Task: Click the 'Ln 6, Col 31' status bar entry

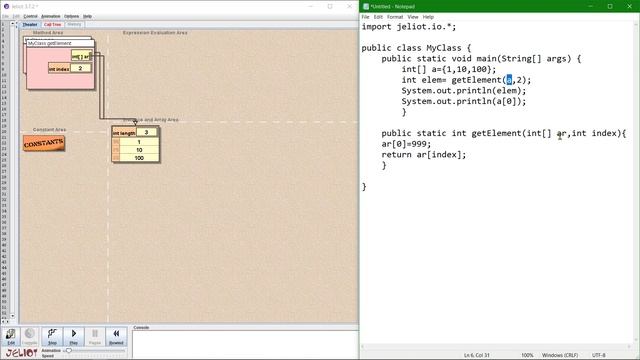Action: click(x=476, y=355)
